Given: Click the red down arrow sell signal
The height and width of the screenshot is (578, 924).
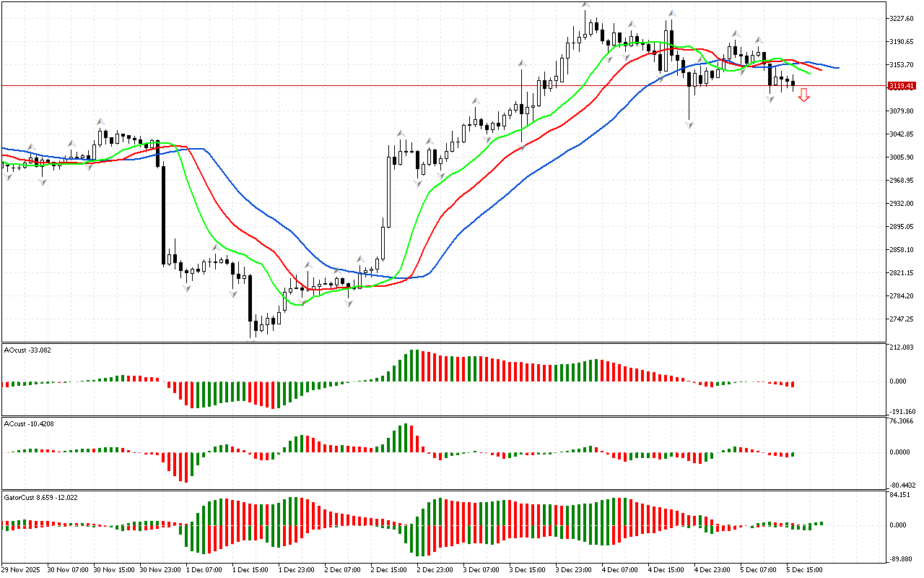Looking at the screenshot, I should click(803, 95).
